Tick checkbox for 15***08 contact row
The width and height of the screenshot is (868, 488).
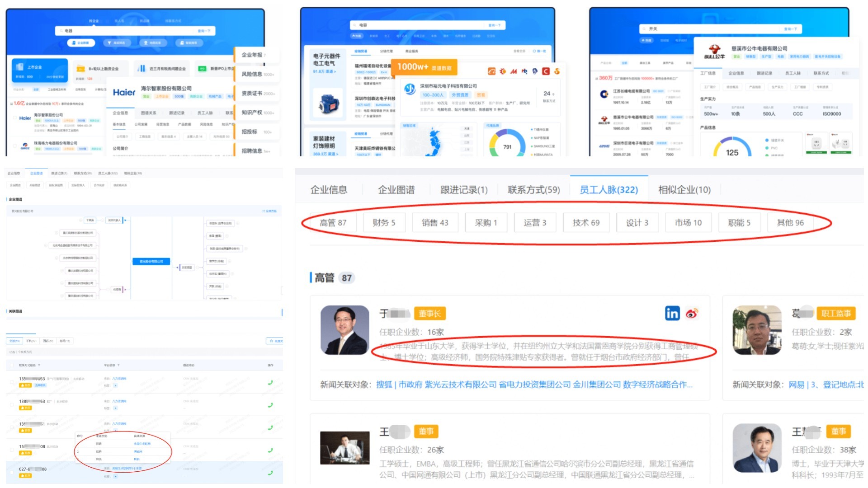(x=11, y=450)
